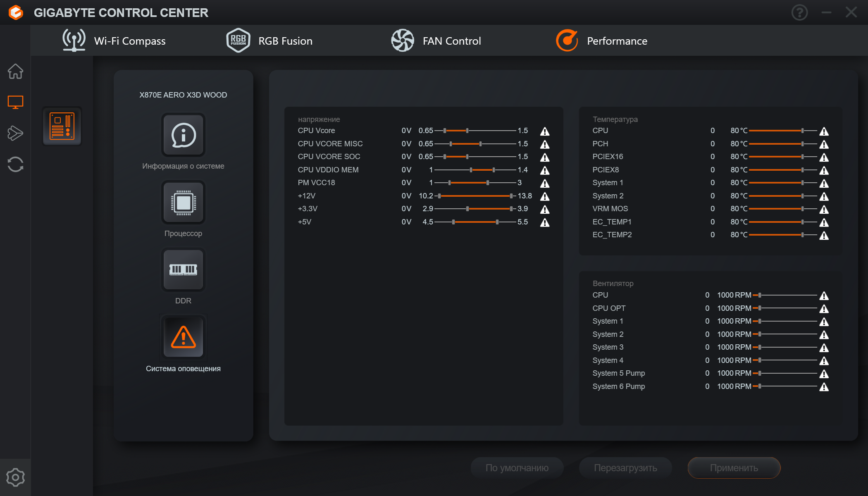
Task: Toggle the CPU OPT fan alert triangle
Action: click(824, 309)
